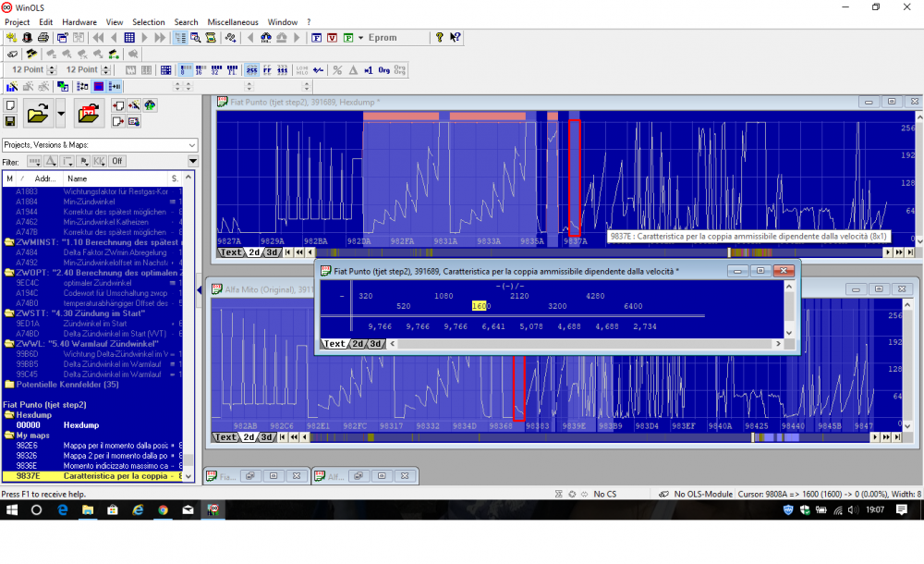Open the KK filter dropdown
Image resolution: width=924 pixels, height=564 pixels.
(99, 161)
